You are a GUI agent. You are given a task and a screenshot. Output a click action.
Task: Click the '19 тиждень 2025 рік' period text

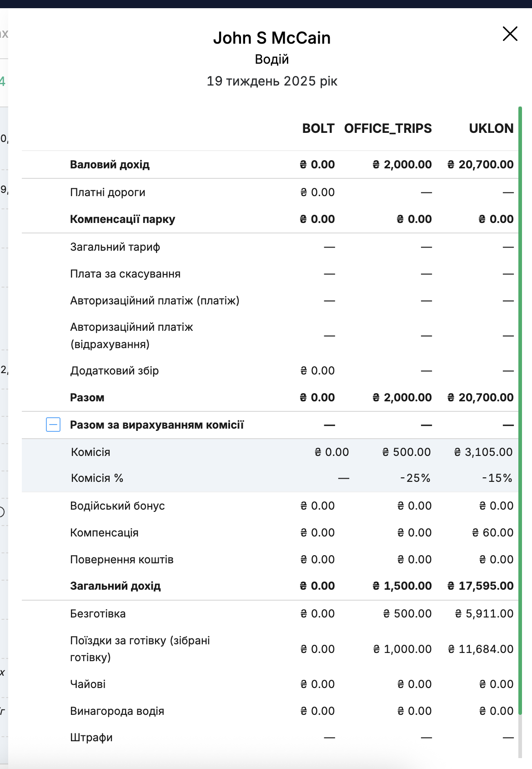coord(272,81)
